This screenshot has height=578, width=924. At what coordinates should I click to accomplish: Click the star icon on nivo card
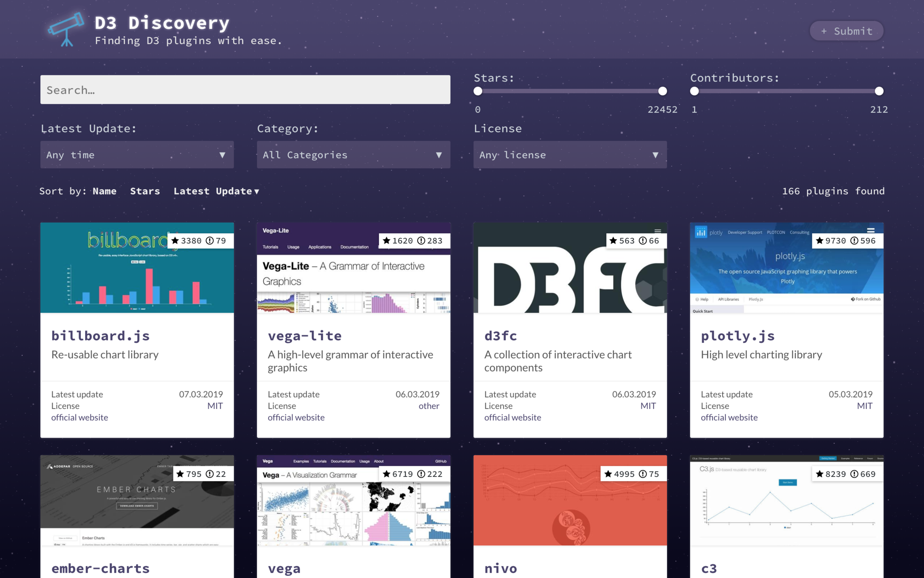click(x=608, y=474)
